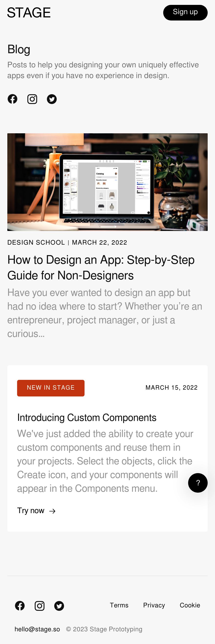
Task: Click the Twitter icon in the footer
Action: (59, 606)
